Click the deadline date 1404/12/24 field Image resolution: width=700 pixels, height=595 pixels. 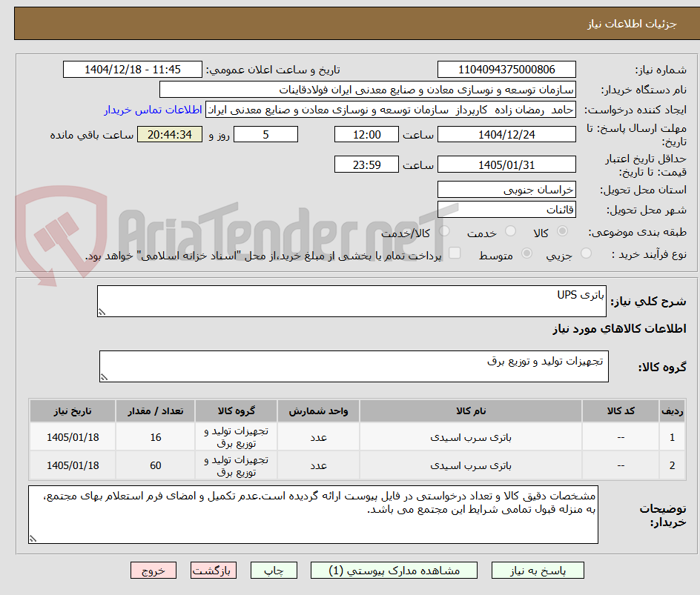tap(506, 134)
